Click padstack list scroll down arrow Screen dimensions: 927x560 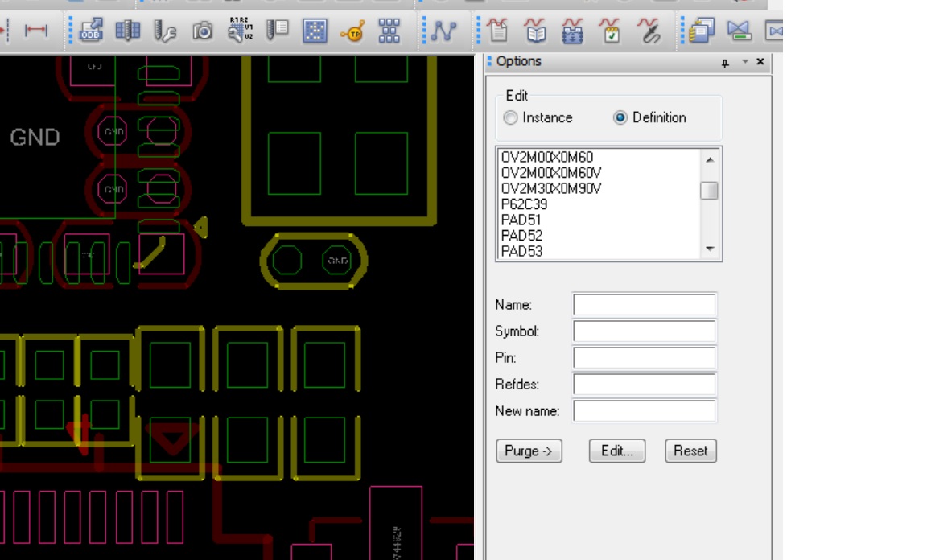click(x=710, y=249)
